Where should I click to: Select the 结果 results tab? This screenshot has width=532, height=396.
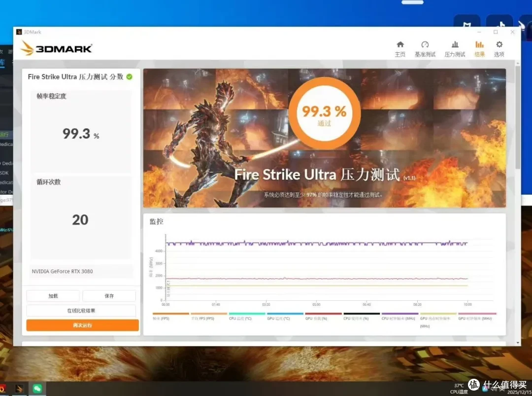tap(479, 49)
